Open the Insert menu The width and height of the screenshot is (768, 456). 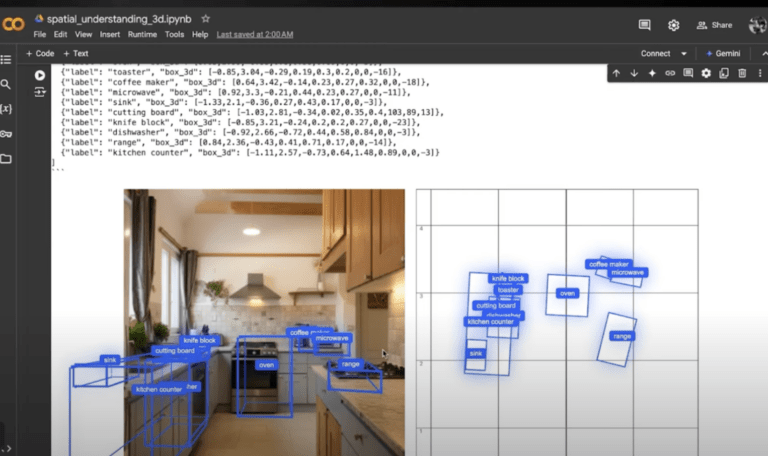(x=110, y=34)
